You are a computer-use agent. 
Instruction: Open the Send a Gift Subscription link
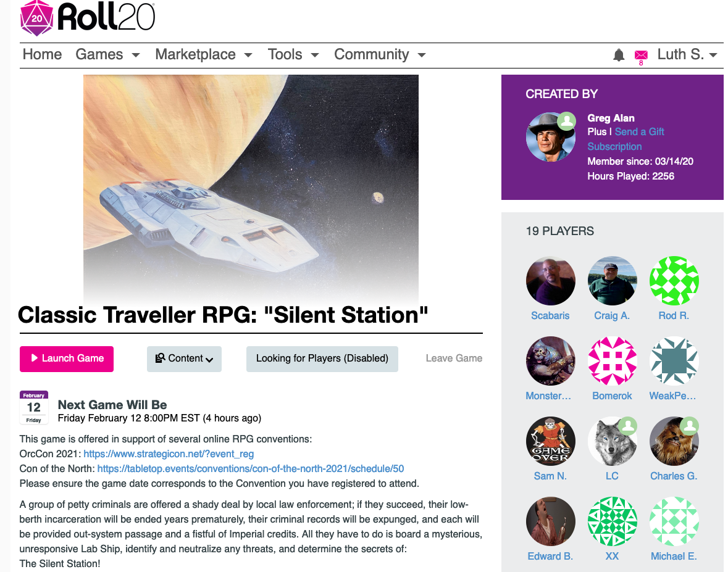pyautogui.click(x=626, y=139)
